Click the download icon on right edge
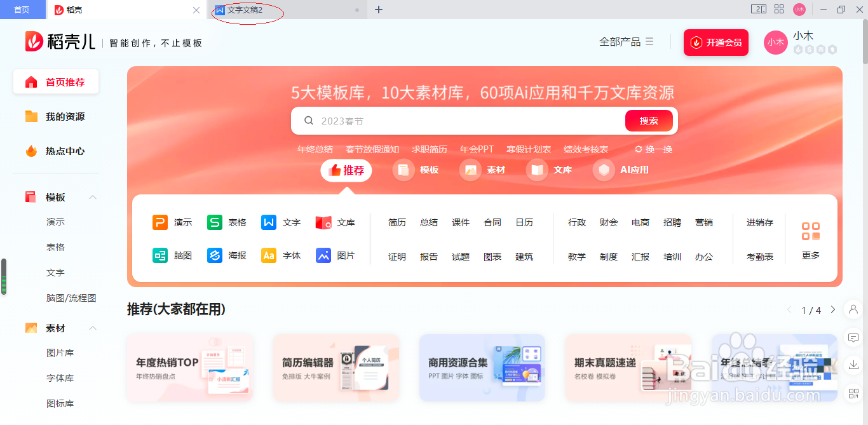This screenshot has width=868, height=425. point(853,365)
